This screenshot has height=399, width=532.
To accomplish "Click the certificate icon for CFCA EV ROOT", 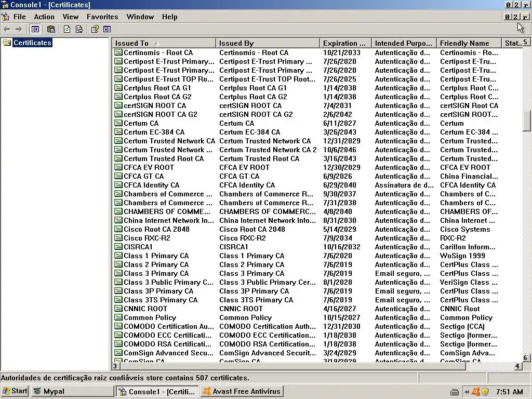I will pyautogui.click(x=118, y=167).
